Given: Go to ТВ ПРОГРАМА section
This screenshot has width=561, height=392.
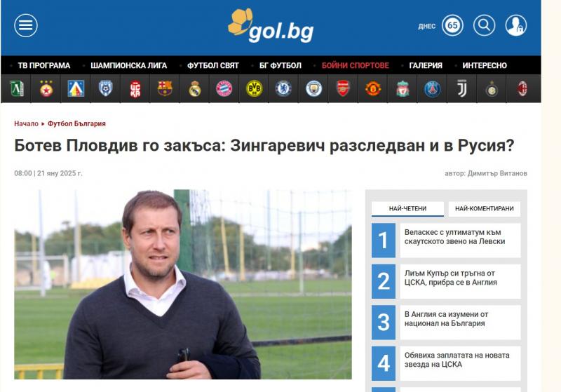Looking at the screenshot, I should point(44,65).
